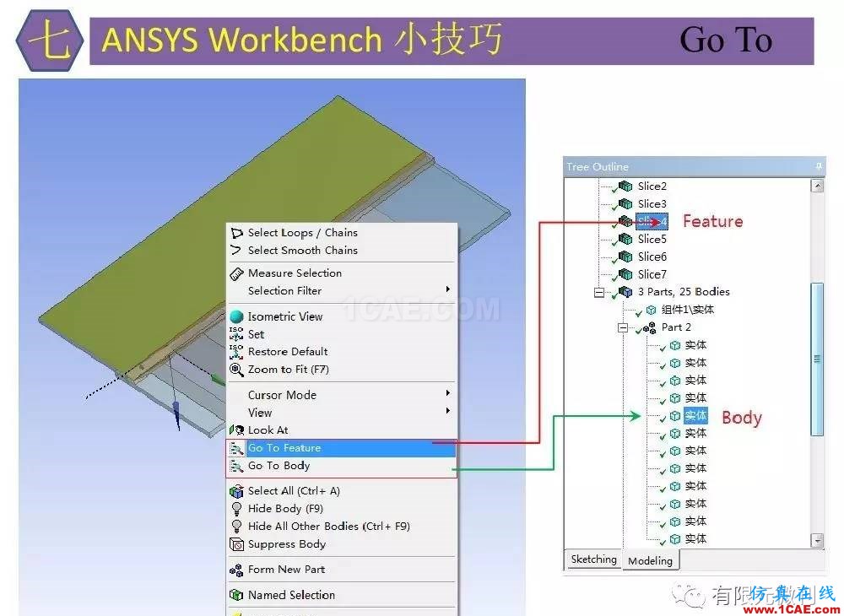Choose Named Selection menu entry
Viewport: 844px width, 616px height.
coord(341,595)
